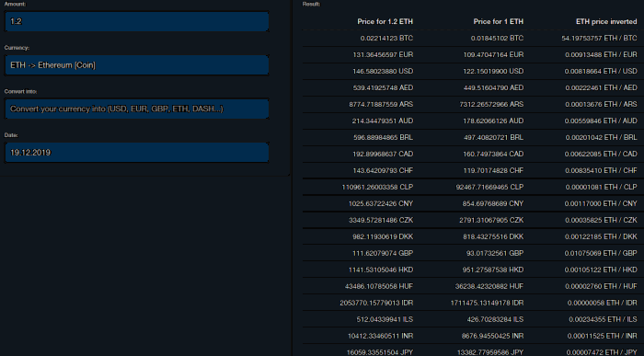
Task: Select the value 36238.42320882 HUF
Action: (x=489, y=286)
